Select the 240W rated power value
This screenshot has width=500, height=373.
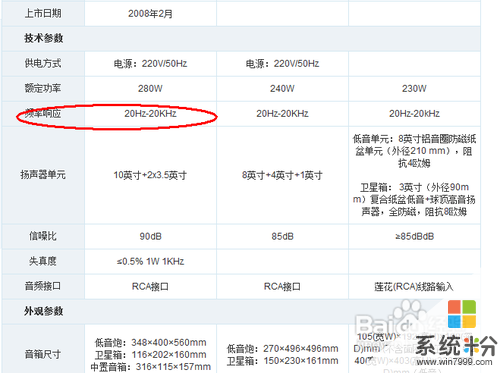(x=282, y=89)
